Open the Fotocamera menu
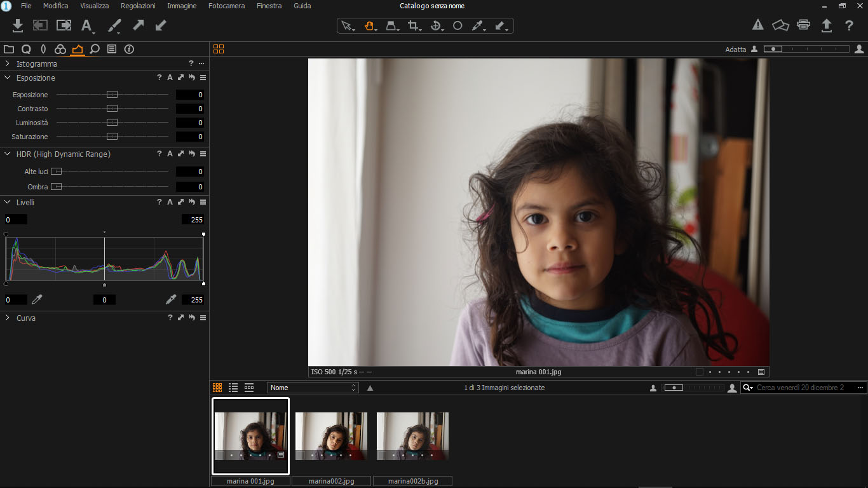 coord(226,6)
